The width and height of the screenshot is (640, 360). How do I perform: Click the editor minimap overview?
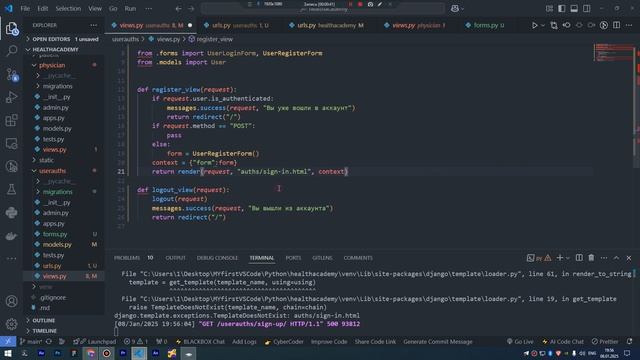click(x=614, y=53)
